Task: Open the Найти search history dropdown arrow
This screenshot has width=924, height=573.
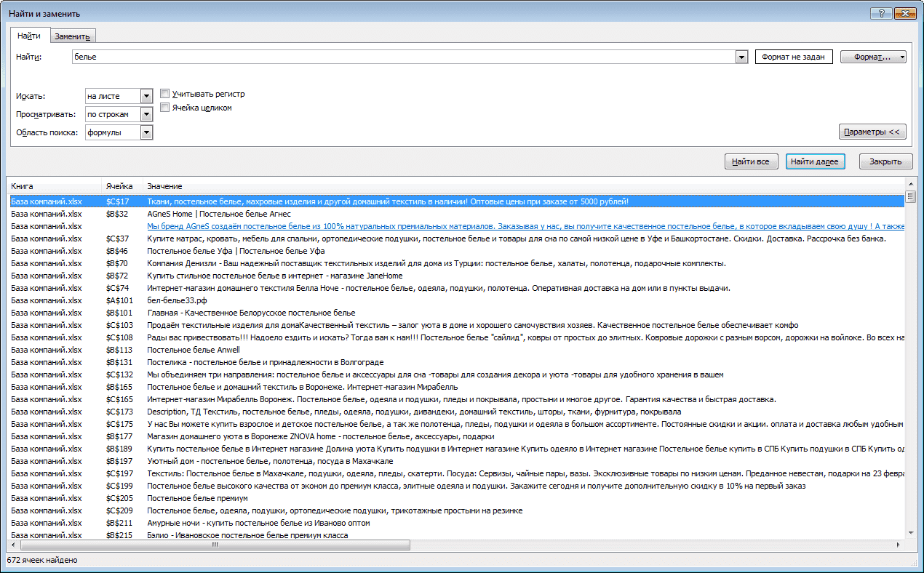Action: click(x=741, y=57)
